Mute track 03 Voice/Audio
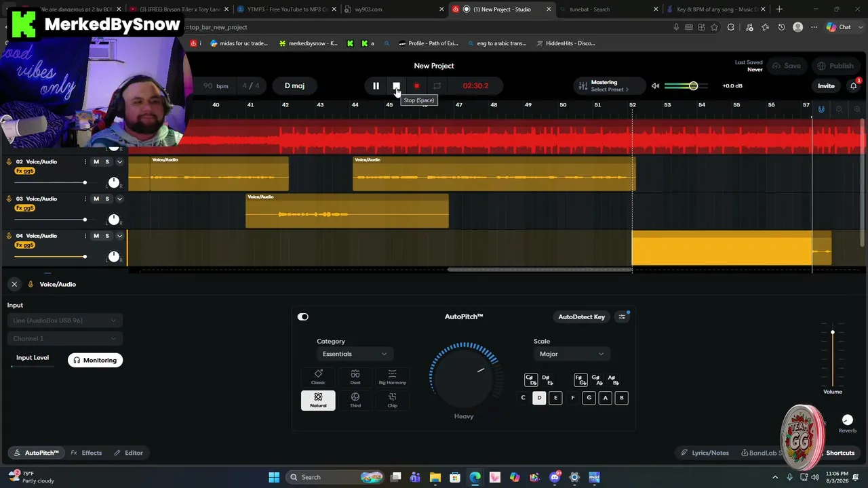This screenshot has width=868, height=488. tap(96, 199)
